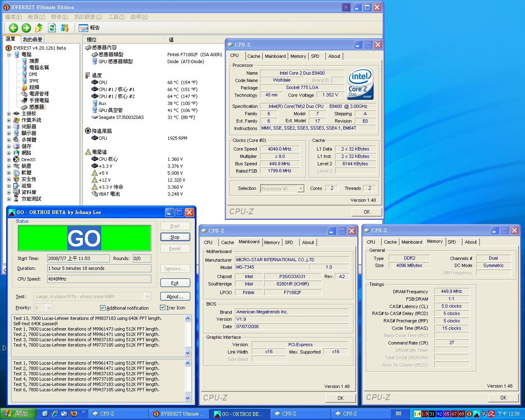Click the Internet Explorer quick launch icon

point(55,414)
